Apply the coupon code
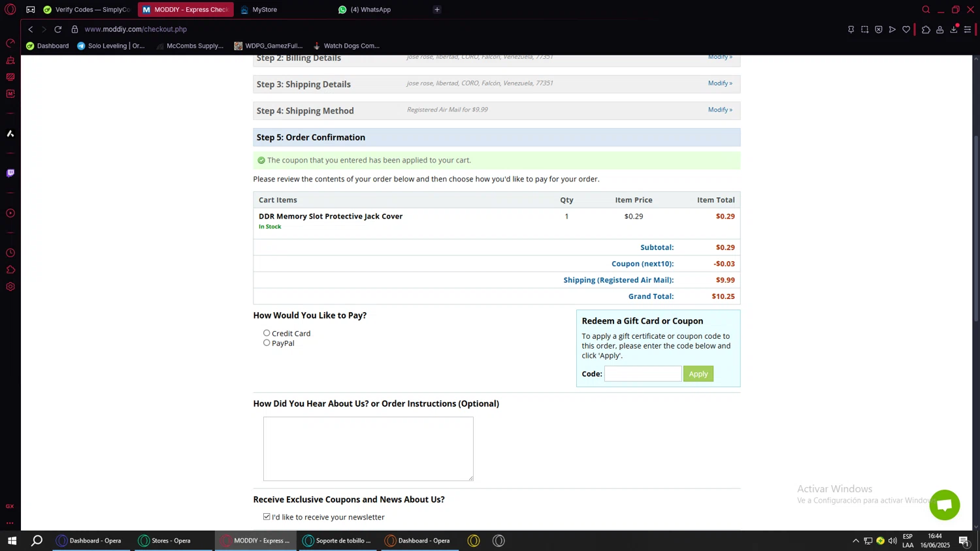The height and width of the screenshot is (551, 980). (698, 373)
